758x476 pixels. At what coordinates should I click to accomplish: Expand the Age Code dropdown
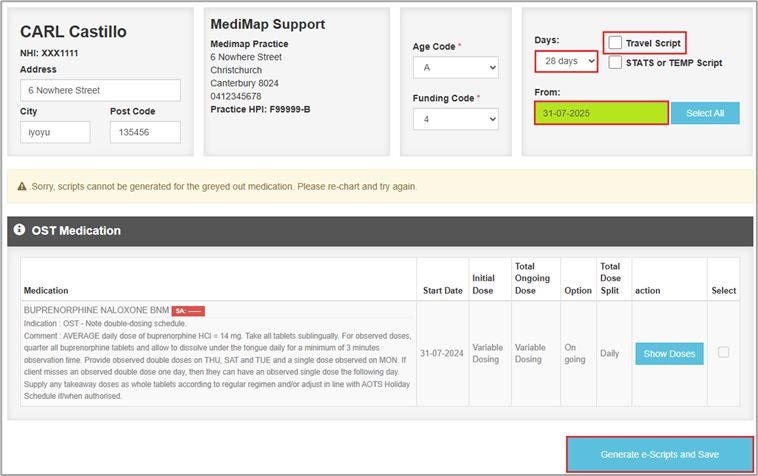(x=455, y=68)
